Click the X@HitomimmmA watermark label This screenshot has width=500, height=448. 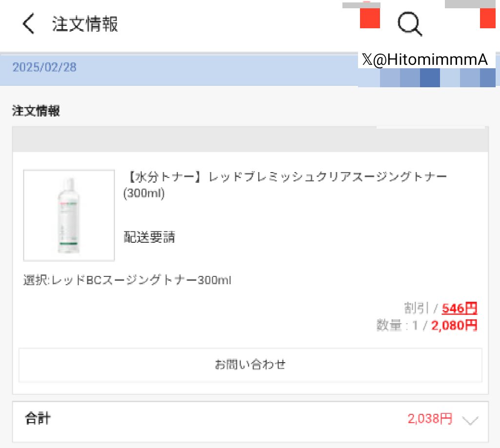(425, 60)
